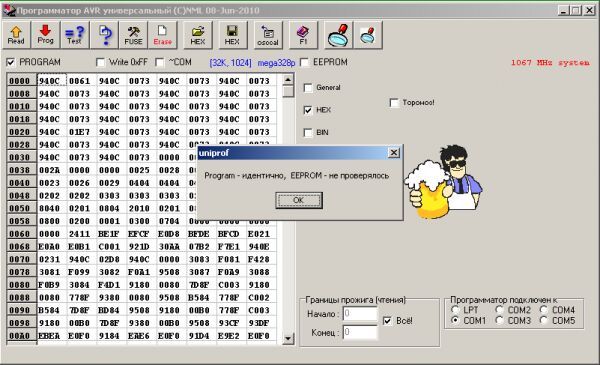600x365 pixels.
Task: Click the Конец input field
Action: tap(360, 332)
